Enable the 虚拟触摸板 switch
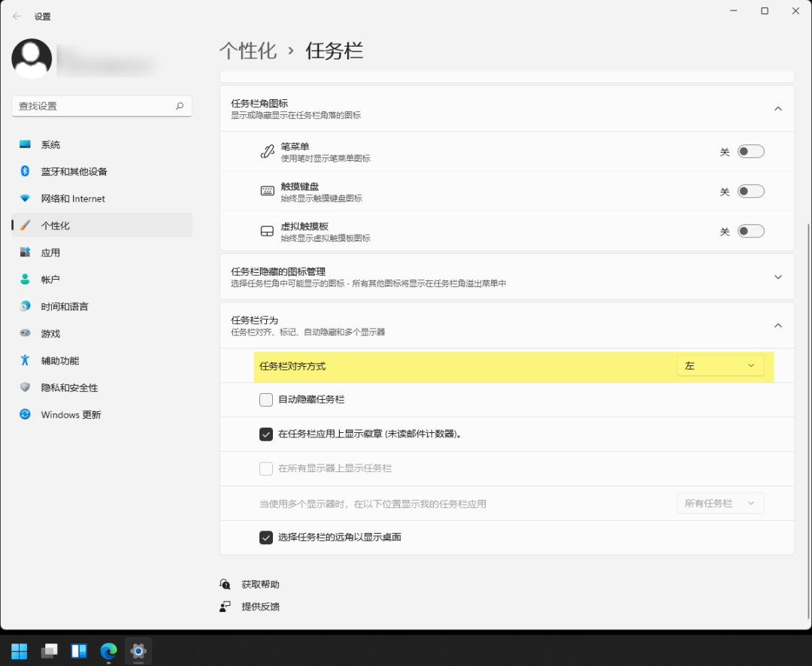 coord(750,232)
